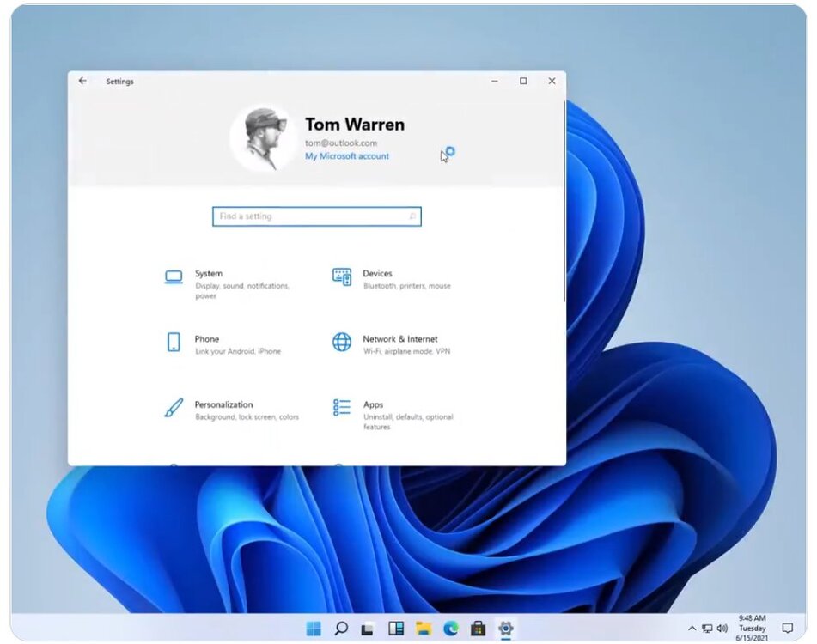Select the Apps category title
The width and height of the screenshot is (817, 644).
click(373, 404)
